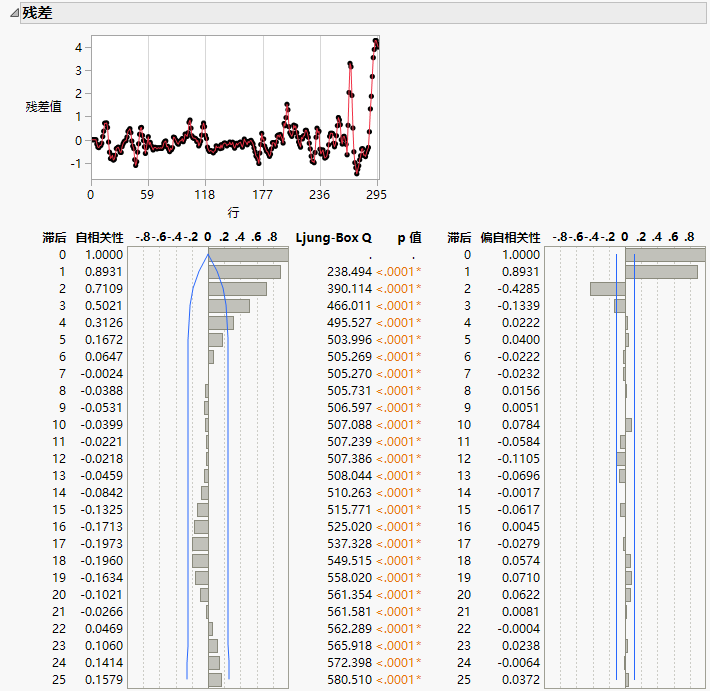Screen dimensions: 710x691
Task: Select the 自相关性 column header
Action: [x=99, y=238]
